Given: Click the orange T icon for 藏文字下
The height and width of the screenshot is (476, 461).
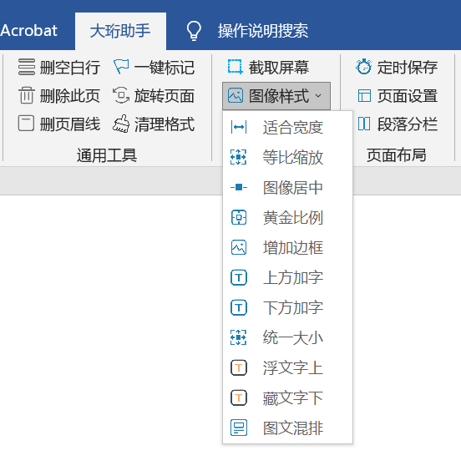Looking at the screenshot, I should pos(239,398).
